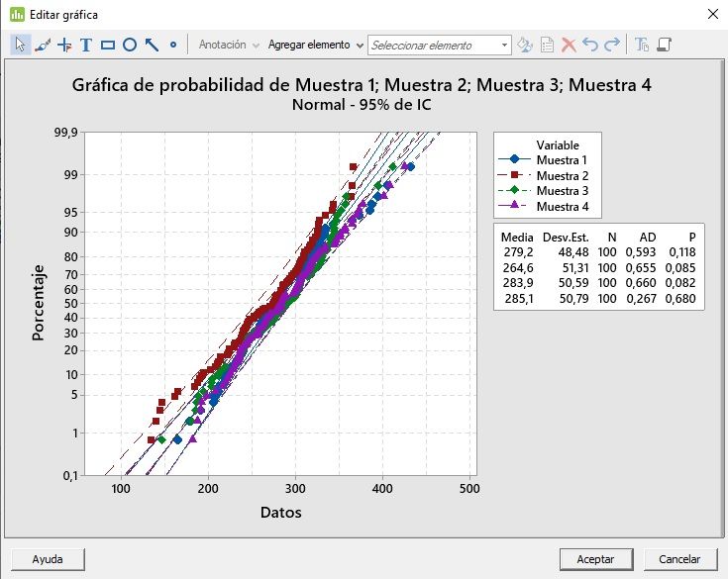728x579 pixels.
Task: Click the copy graph toolbar icon
Action: [665, 45]
